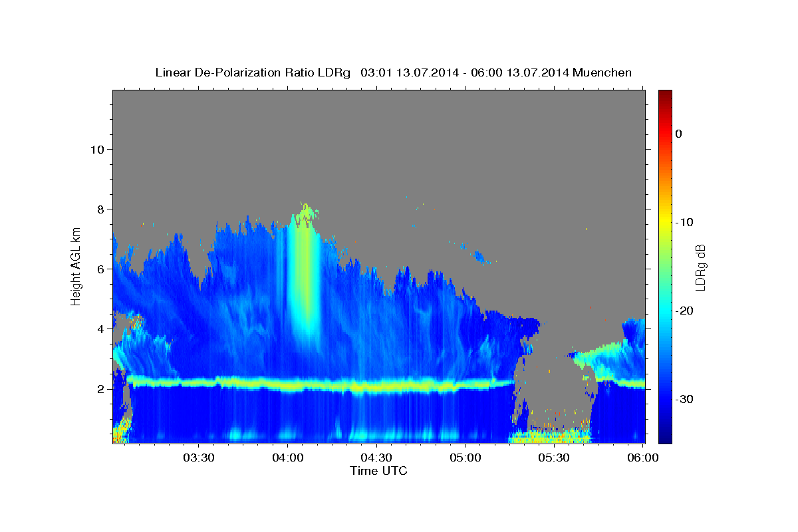Click the '05:30' time axis label

[555, 458]
